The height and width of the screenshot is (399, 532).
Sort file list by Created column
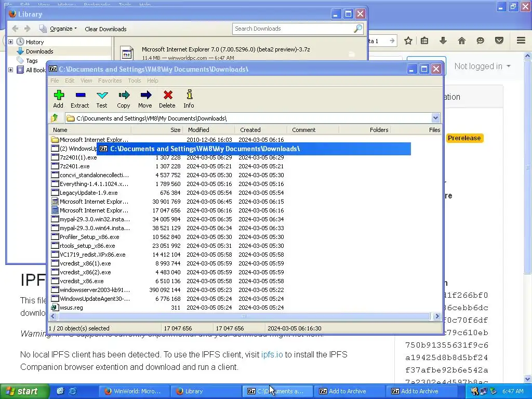point(261,130)
